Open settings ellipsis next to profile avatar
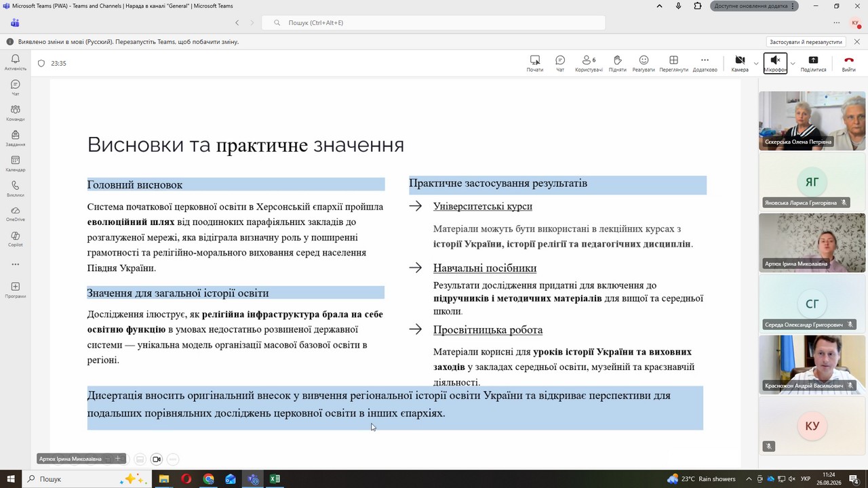The width and height of the screenshot is (868, 488). [x=836, y=22]
